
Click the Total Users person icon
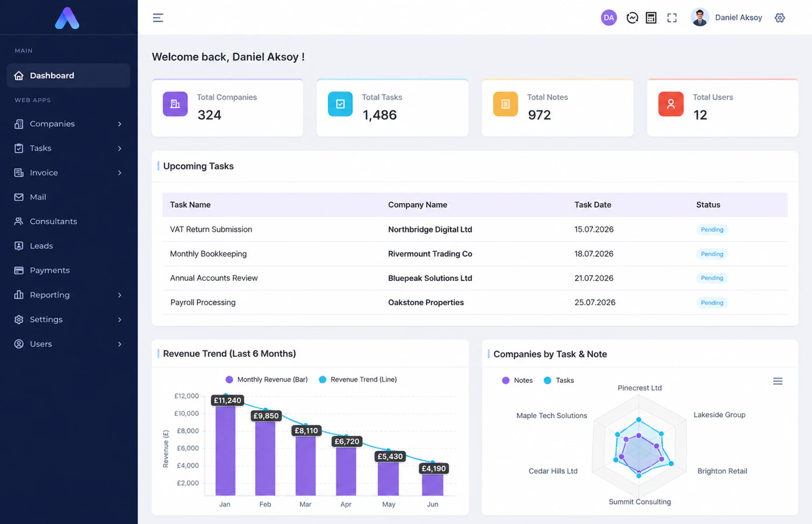[671, 104]
